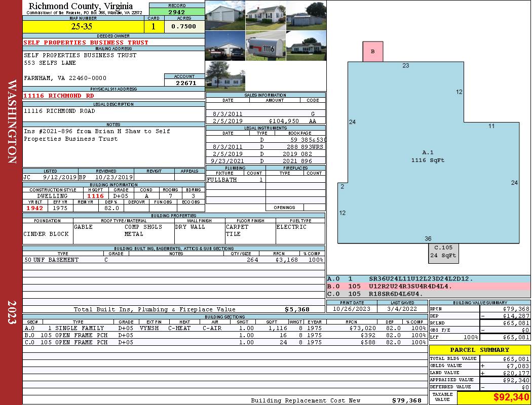Select the 50 UNF BASEMENT built-in row
This screenshot has width=532, height=405.
pos(173,260)
